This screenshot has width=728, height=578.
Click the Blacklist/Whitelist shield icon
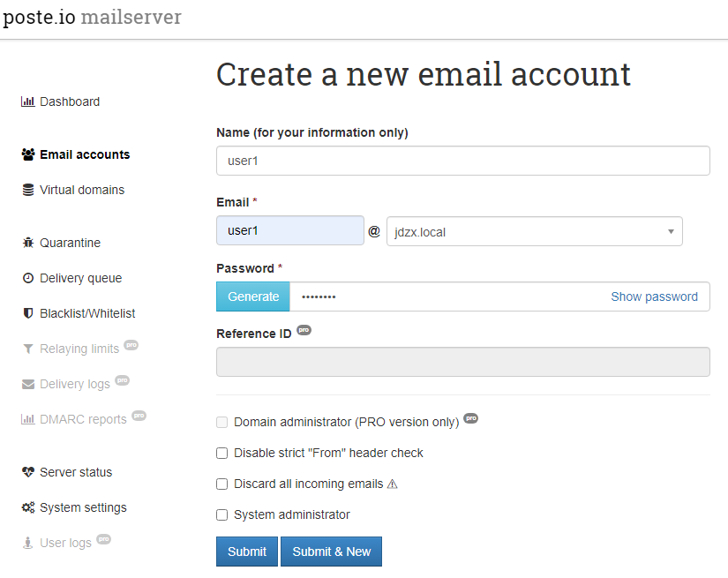coord(28,313)
